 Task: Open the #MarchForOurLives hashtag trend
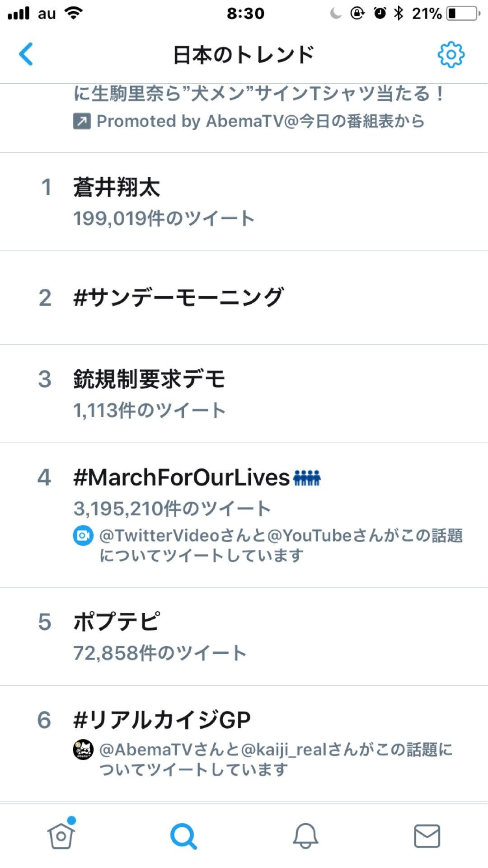coord(182,477)
